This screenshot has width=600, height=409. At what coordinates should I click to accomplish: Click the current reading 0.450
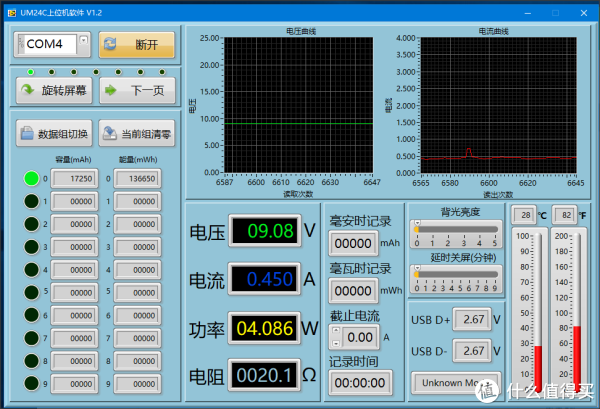[x=265, y=279]
